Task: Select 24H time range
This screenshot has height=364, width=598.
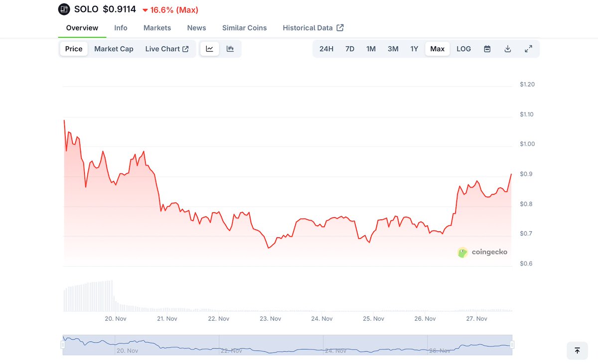Action: tap(326, 49)
